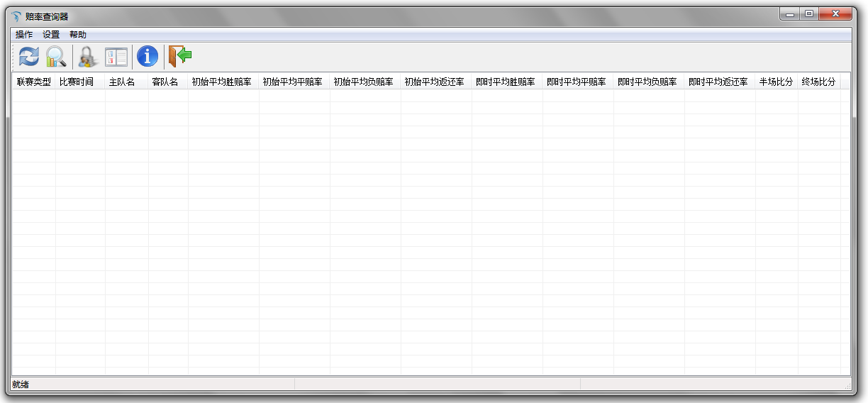
Task: Click the 就绪 status bar text
Action: (x=20, y=385)
